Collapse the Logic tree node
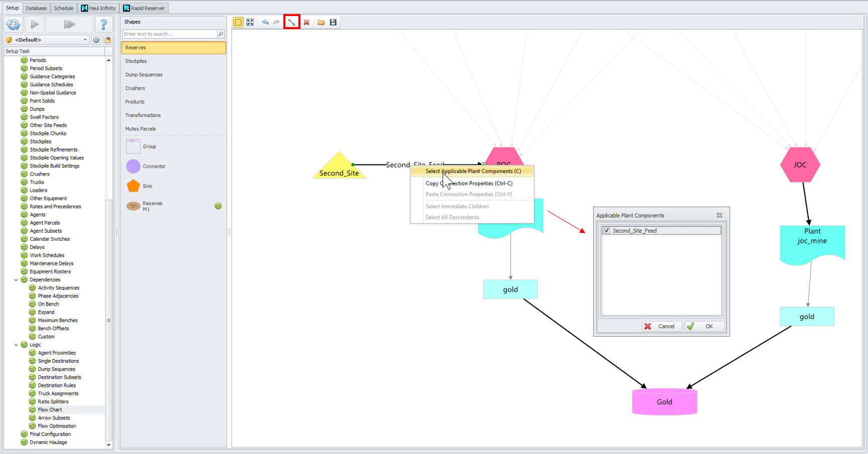The image size is (868, 454). click(16, 345)
